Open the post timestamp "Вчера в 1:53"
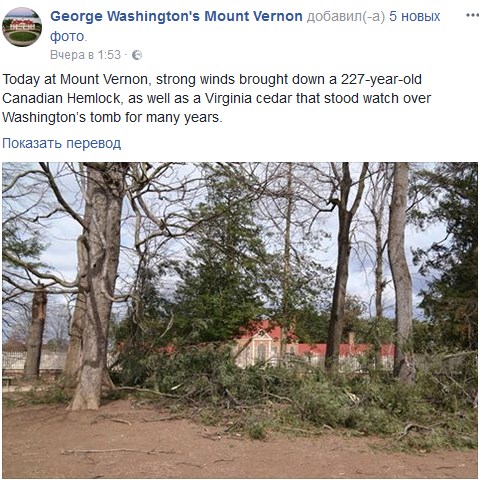Image resolution: width=479 pixels, height=480 pixels. (85, 55)
